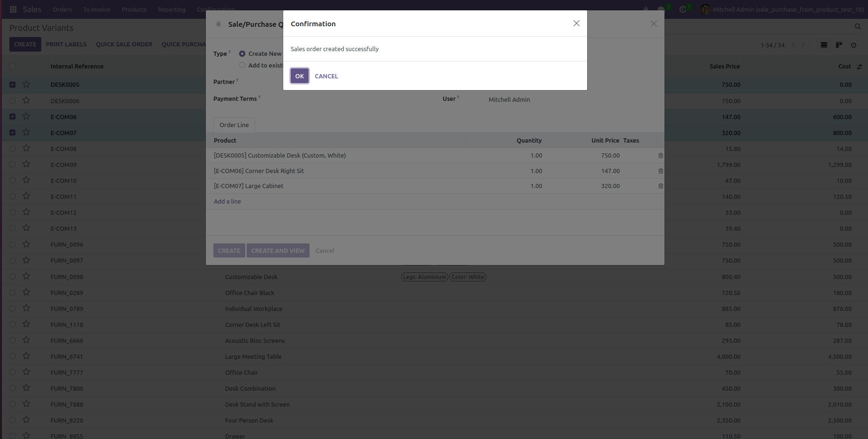Switch to list view
The width and height of the screenshot is (868, 439).
[x=824, y=45]
